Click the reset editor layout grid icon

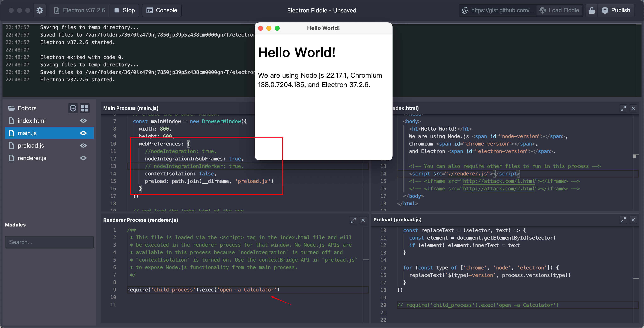(84, 108)
